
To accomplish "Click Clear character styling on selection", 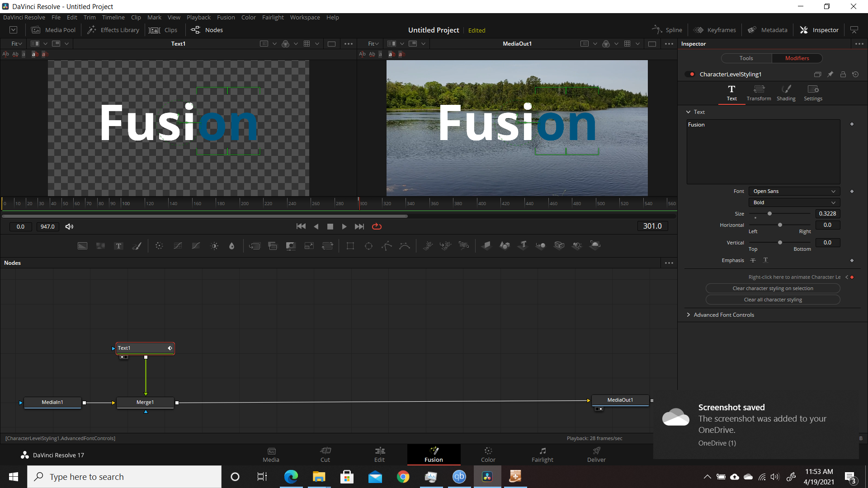I will click(773, 288).
